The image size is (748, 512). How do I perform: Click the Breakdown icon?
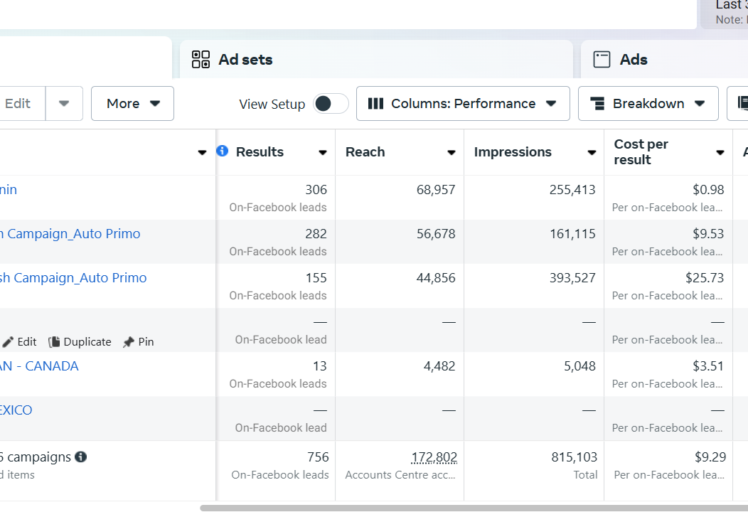598,104
